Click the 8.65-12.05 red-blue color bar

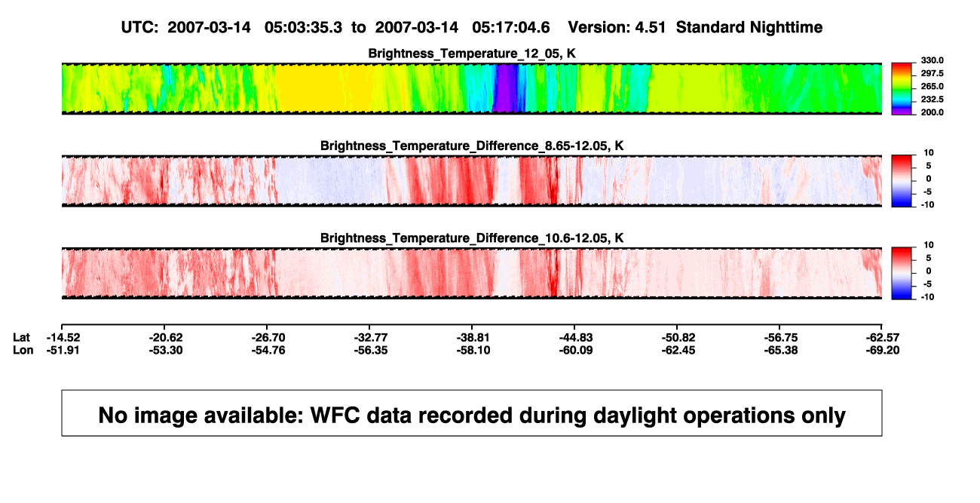point(902,181)
